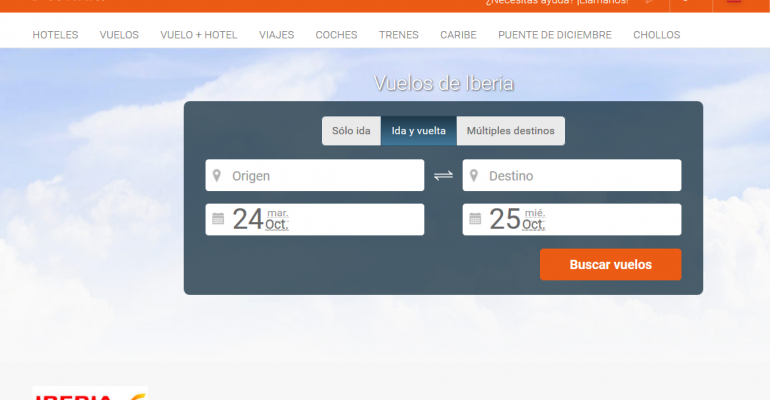Swap origin and destination with arrows icon
Image resolution: width=770 pixels, height=400 pixels.
(443, 175)
